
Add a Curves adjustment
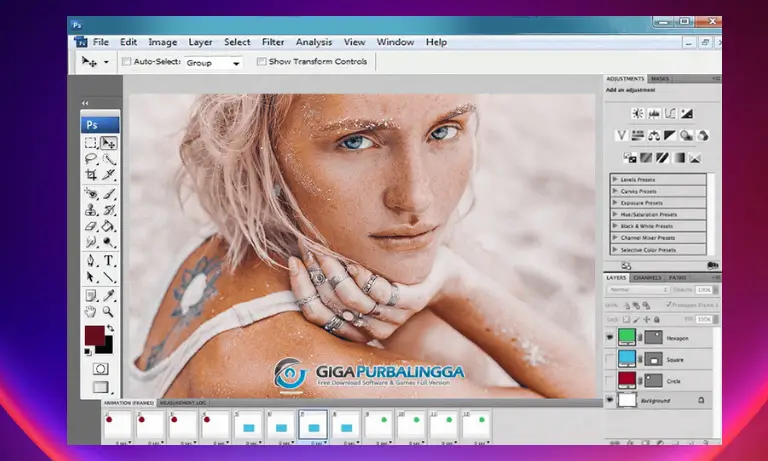click(670, 114)
